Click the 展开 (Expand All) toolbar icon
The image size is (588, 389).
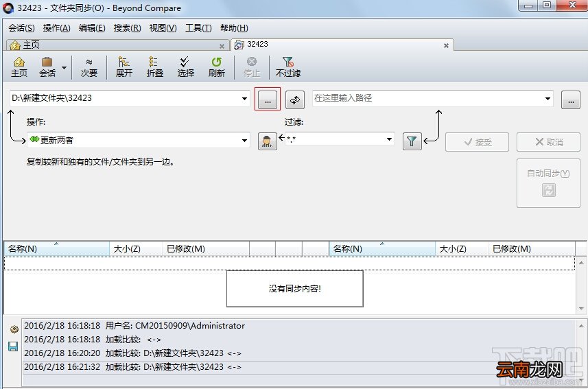tap(124, 67)
